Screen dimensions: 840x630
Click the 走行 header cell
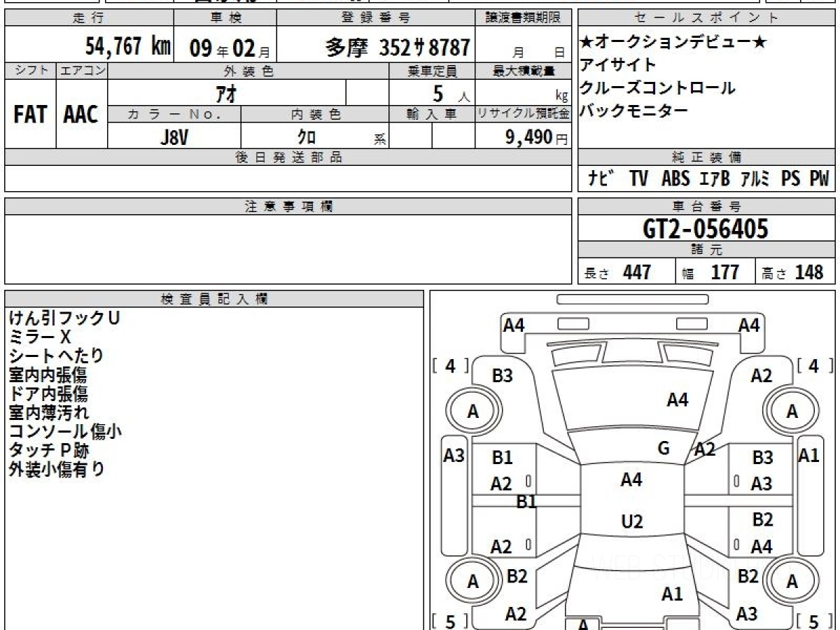(x=88, y=18)
